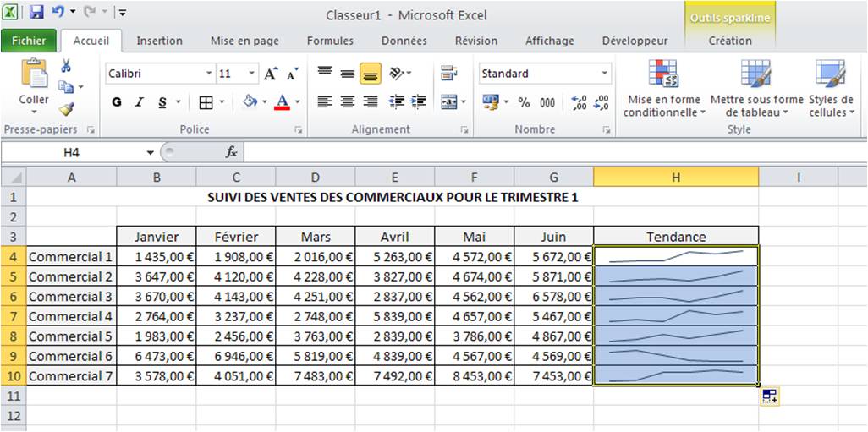868x432 pixels.
Task: Apply the accounting currency format icon
Action: click(491, 102)
